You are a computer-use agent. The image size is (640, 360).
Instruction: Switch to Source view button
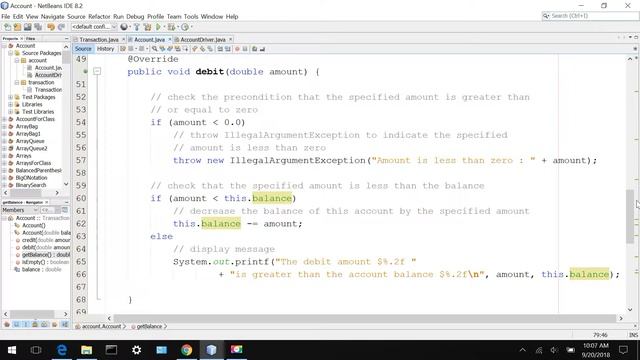83,49
